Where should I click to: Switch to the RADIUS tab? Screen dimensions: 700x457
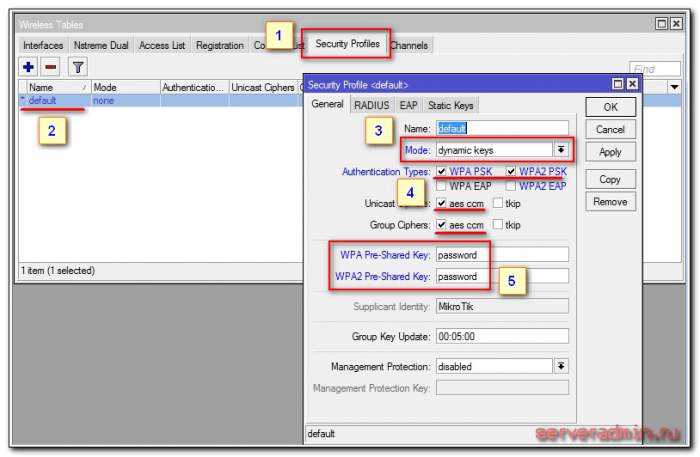[371, 105]
